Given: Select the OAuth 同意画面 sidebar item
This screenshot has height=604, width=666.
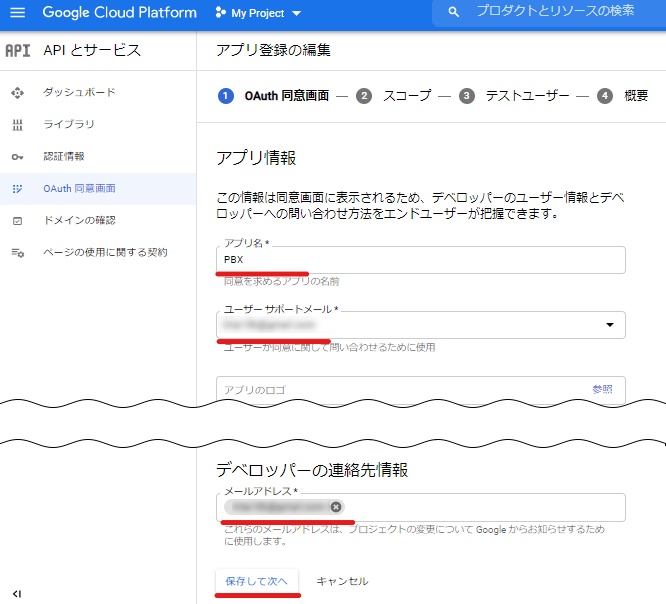Looking at the screenshot, I should pos(79,189).
